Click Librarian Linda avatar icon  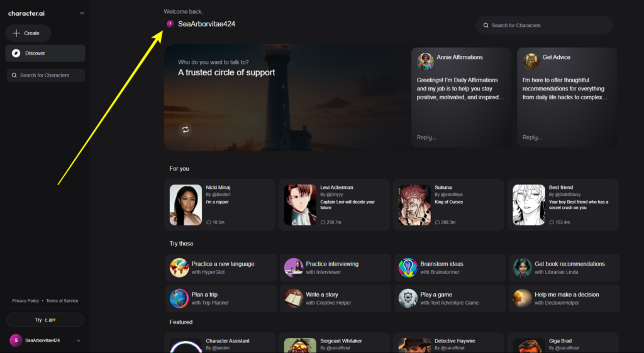tap(523, 268)
